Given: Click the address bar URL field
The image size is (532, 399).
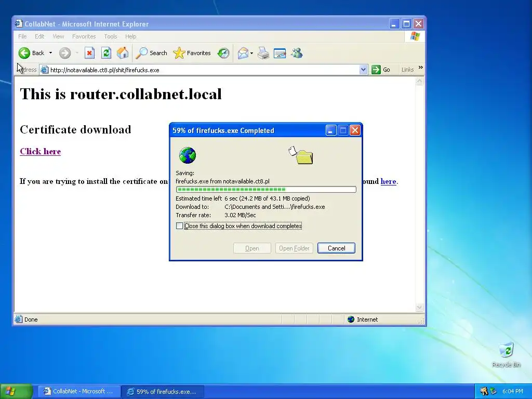Looking at the screenshot, I should pyautogui.click(x=204, y=70).
